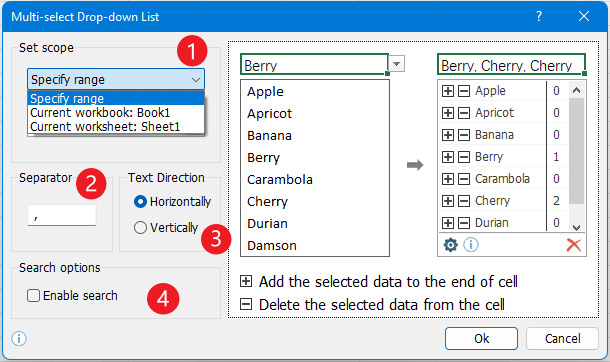Select the Horizontally text direction option
This screenshot has width=610, height=362.
click(x=172, y=201)
